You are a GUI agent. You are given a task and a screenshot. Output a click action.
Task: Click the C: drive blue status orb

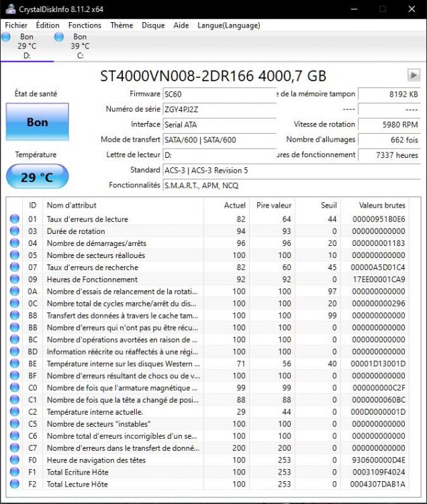59,37
